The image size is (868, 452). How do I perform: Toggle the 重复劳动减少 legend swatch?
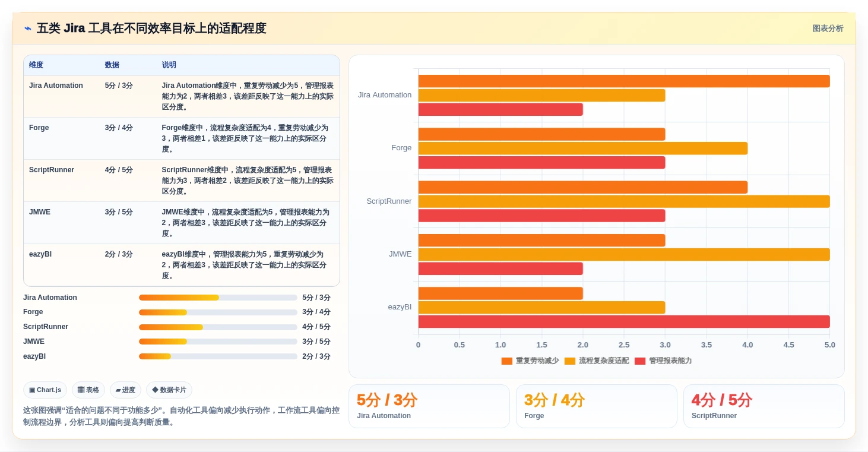click(506, 361)
